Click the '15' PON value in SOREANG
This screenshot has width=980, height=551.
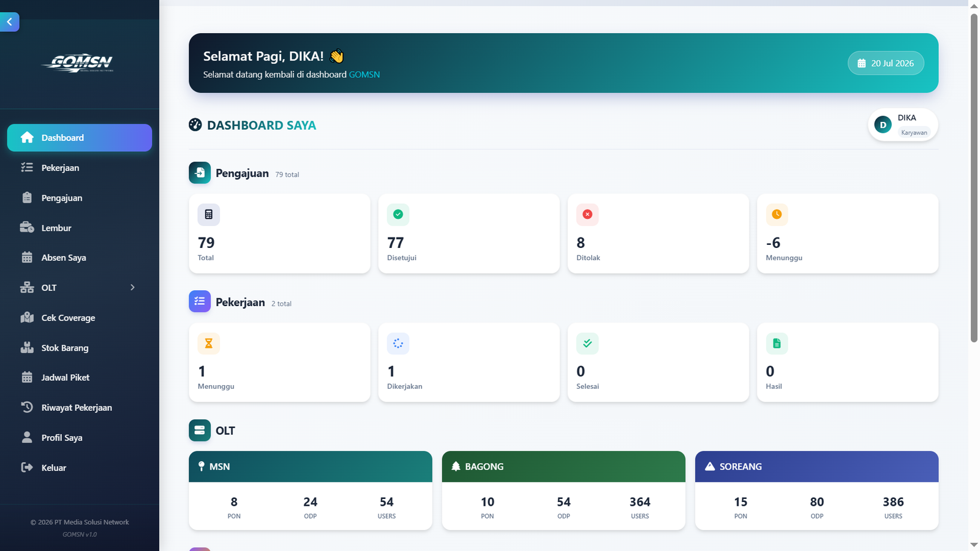tap(741, 502)
